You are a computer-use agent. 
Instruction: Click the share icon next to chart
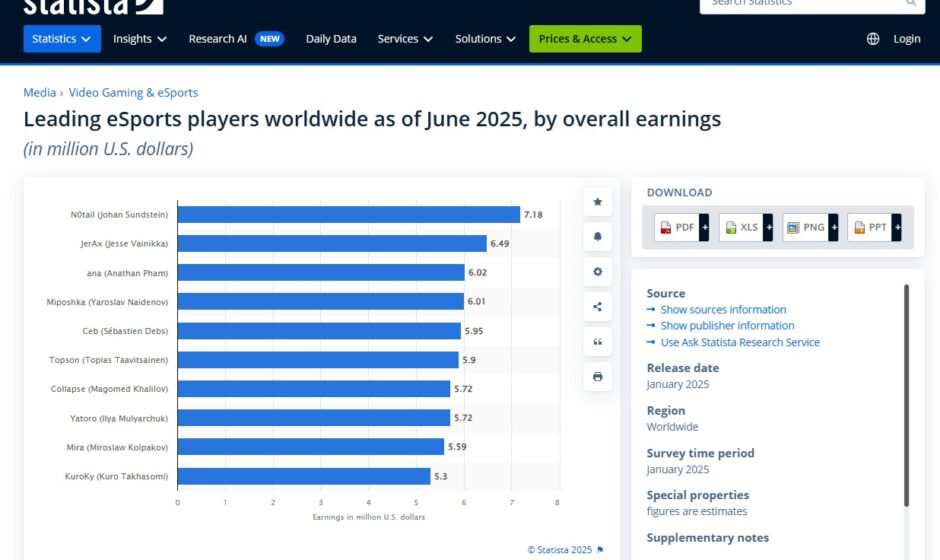597,307
